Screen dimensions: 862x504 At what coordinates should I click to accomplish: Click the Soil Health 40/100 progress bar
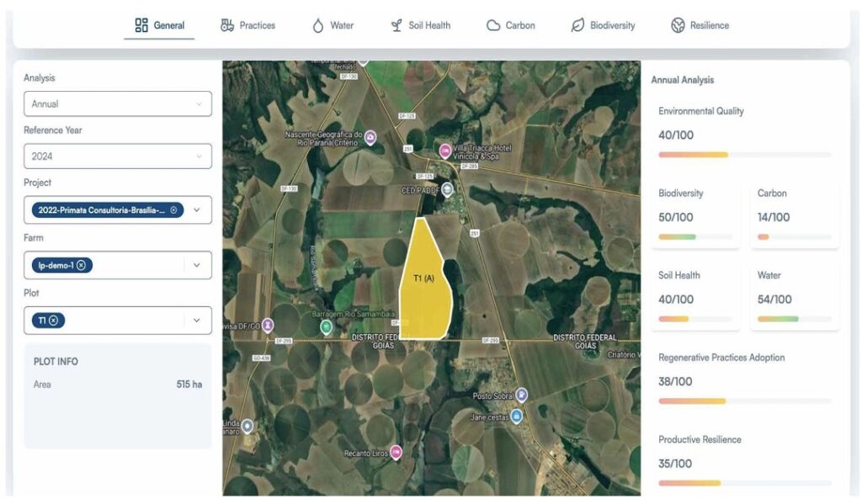coord(694,319)
